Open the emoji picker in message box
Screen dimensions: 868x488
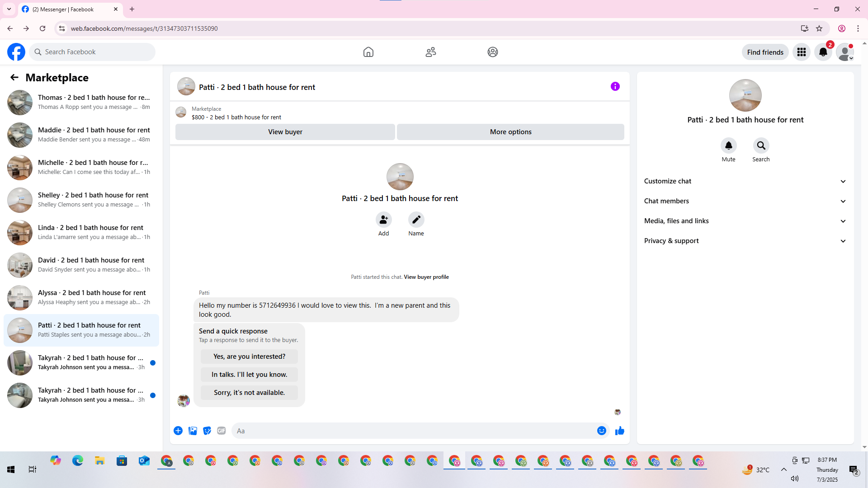tap(601, 431)
